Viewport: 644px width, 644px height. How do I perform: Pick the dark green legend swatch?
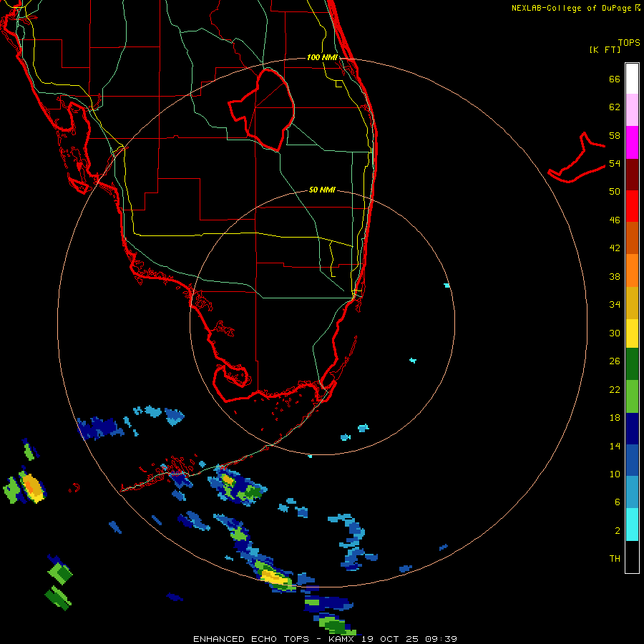632,364
